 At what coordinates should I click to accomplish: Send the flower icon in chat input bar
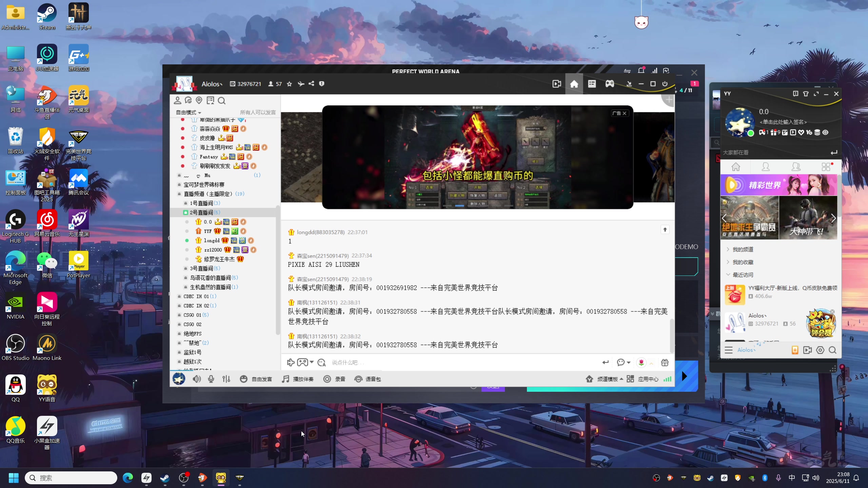point(641,362)
